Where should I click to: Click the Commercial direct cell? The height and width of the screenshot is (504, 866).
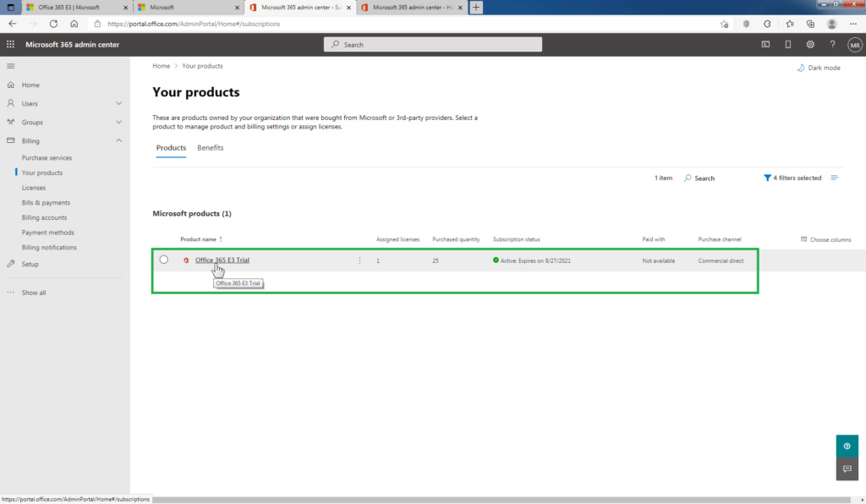pos(721,260)
